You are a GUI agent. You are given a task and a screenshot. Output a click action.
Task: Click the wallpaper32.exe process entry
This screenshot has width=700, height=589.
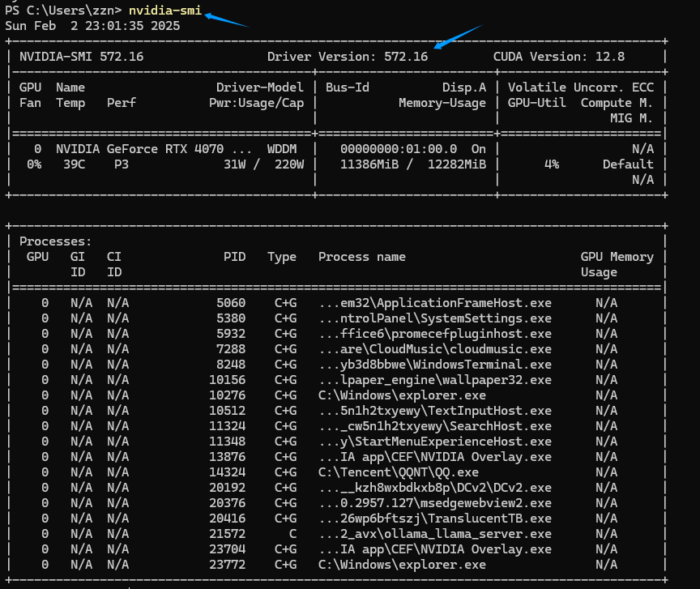(435, 380)
